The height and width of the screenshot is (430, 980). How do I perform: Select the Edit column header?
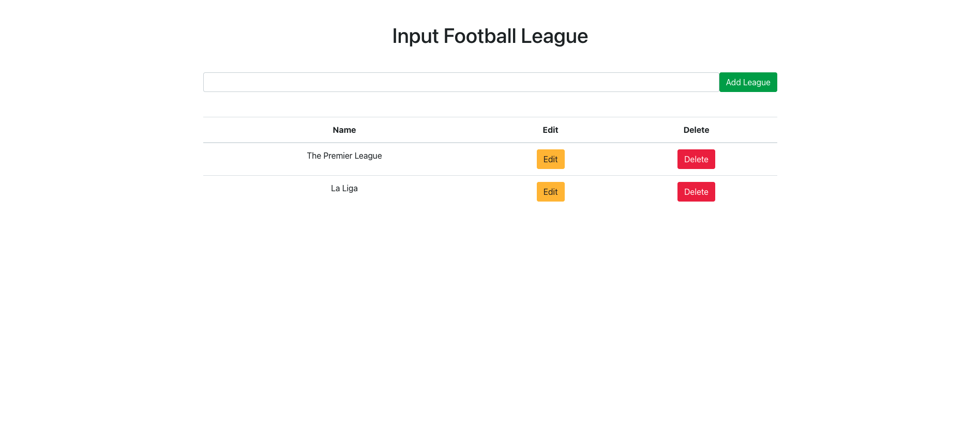550,130
